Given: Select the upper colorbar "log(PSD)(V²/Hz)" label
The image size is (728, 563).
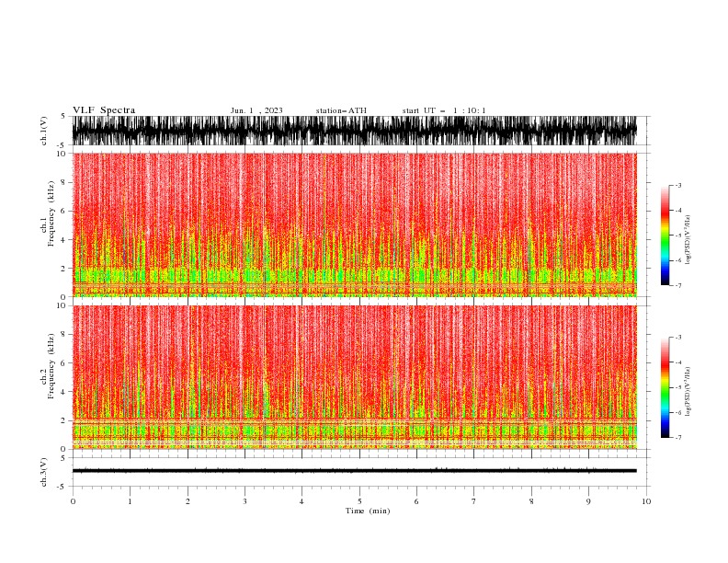Looking at the screenshot, I should [x=688, y=240].
